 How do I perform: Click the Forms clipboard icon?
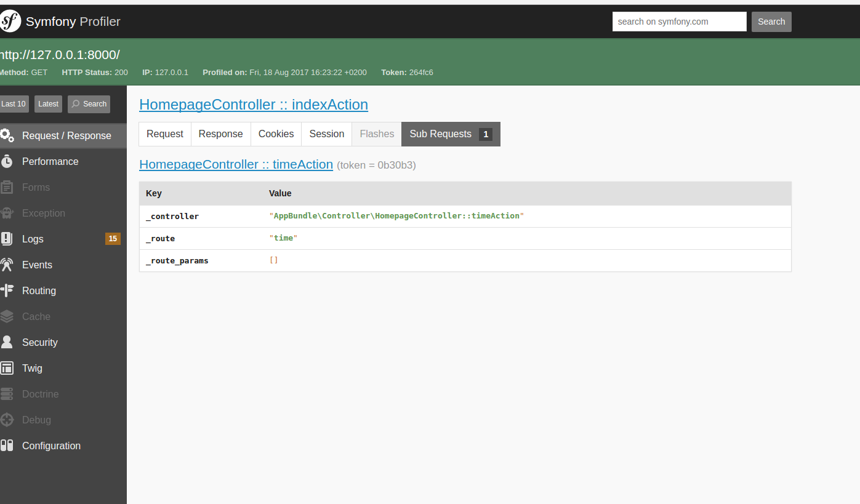tap(7, 187)
